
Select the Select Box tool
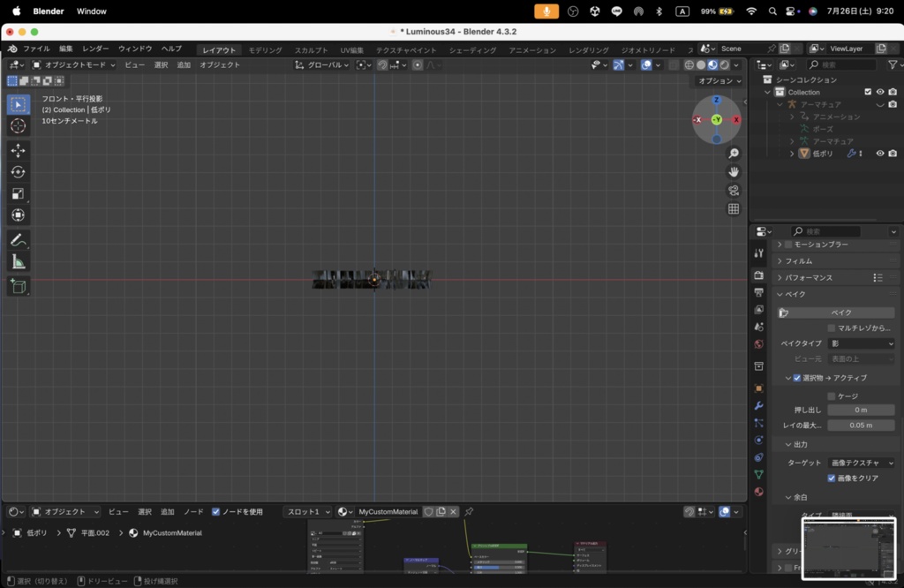(18, 104)
